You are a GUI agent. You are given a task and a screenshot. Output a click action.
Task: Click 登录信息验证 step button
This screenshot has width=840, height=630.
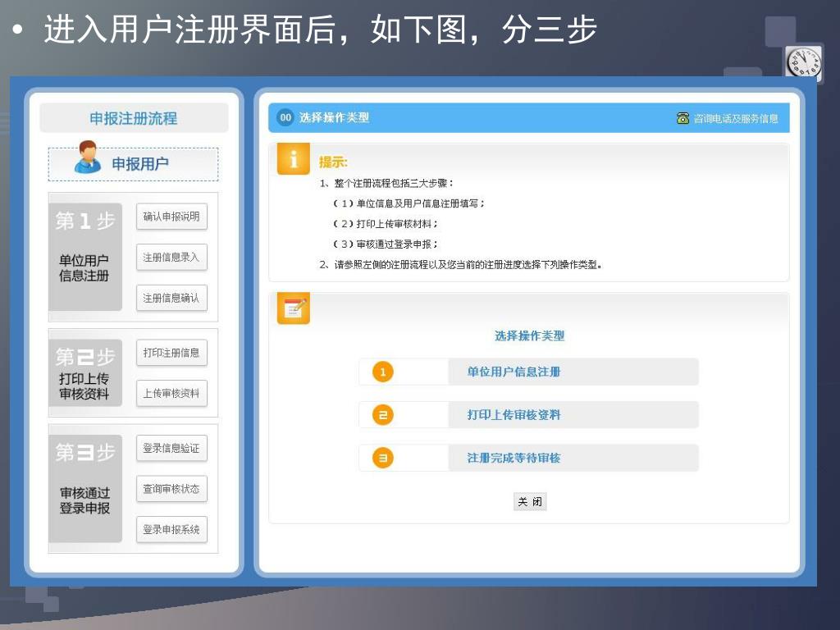pyautogui.click(x=171, y=448)
